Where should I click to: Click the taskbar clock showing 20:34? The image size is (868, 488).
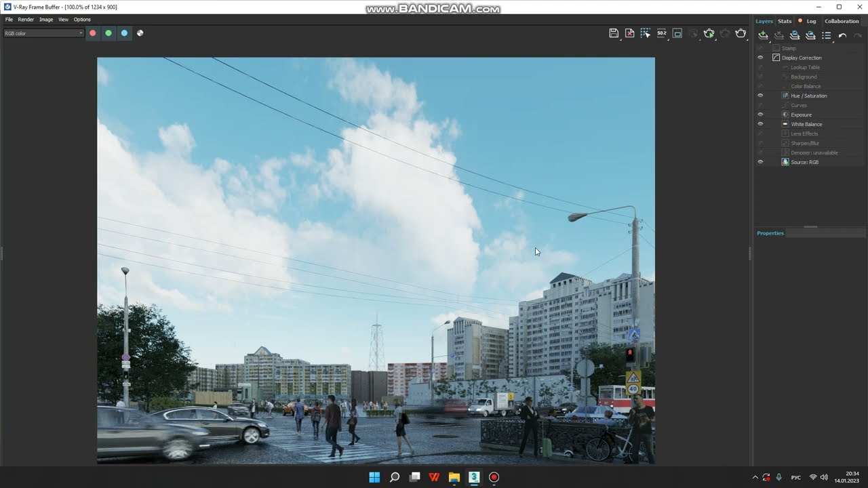(x=847, y=477)
